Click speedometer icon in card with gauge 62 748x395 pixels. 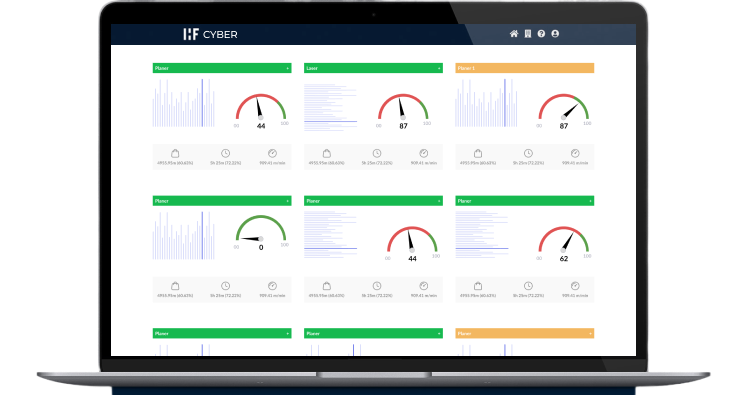tap(575, 286)
